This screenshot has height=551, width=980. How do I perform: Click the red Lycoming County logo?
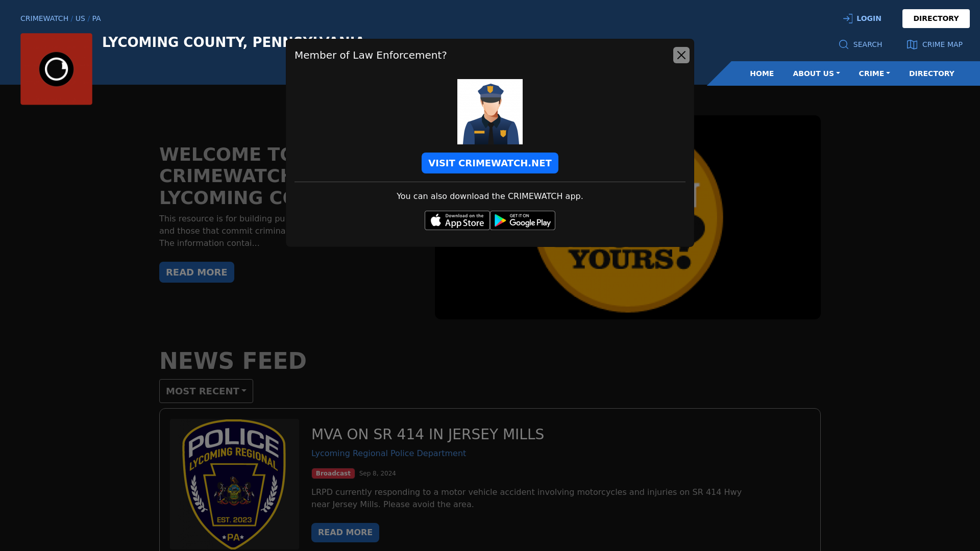pos(56,69)
